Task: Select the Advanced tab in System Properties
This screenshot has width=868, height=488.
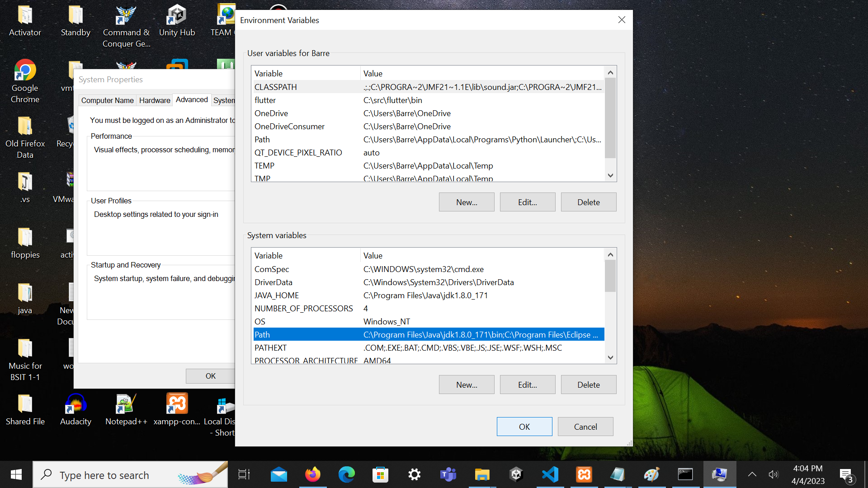Action: pyautogui.click(x=192, y=99)
